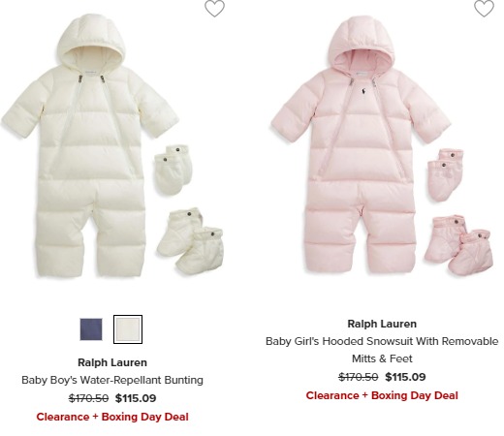
Task: Open Ralph Lauren brand link under pink snowsuit
Action: coord(382,324)
